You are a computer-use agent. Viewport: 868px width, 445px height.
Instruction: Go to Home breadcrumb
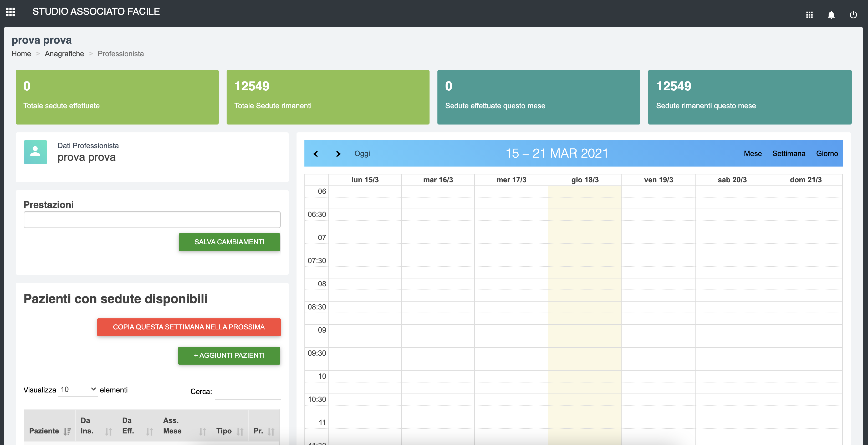tap(21, 54)
